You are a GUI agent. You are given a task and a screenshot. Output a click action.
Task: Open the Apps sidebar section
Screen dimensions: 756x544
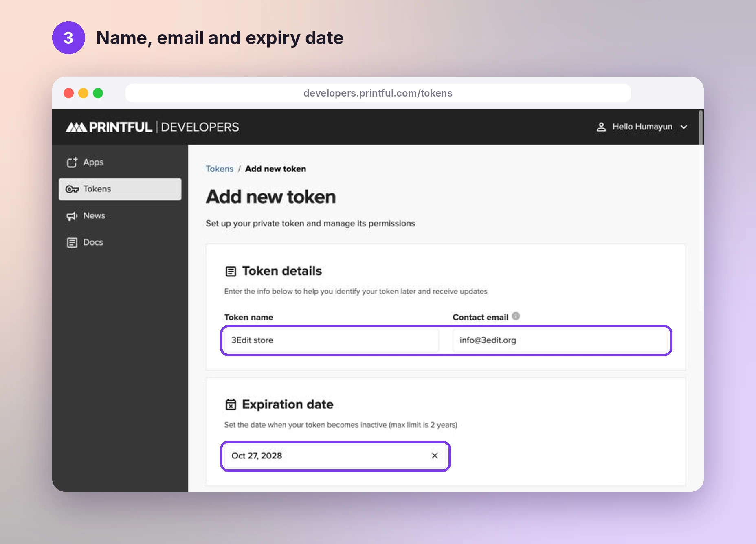pyautogui.click(x=120, y=162)
